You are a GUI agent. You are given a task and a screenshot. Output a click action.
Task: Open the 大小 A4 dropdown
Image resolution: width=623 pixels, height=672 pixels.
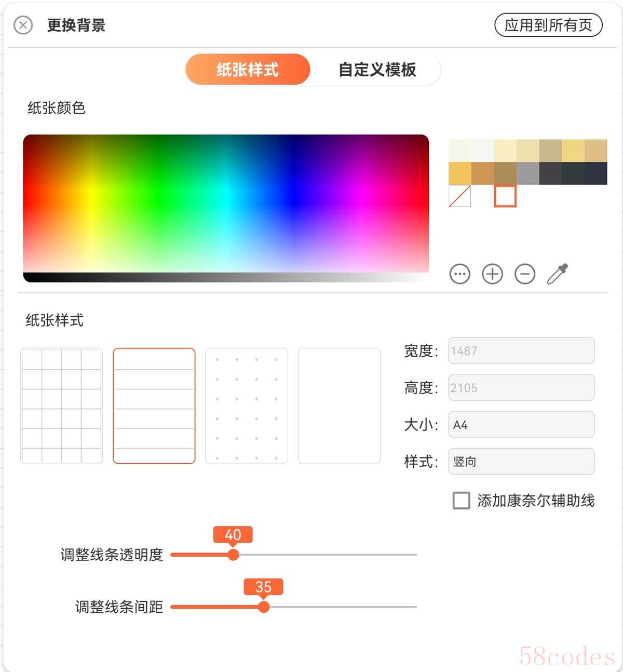click(521, 424)
